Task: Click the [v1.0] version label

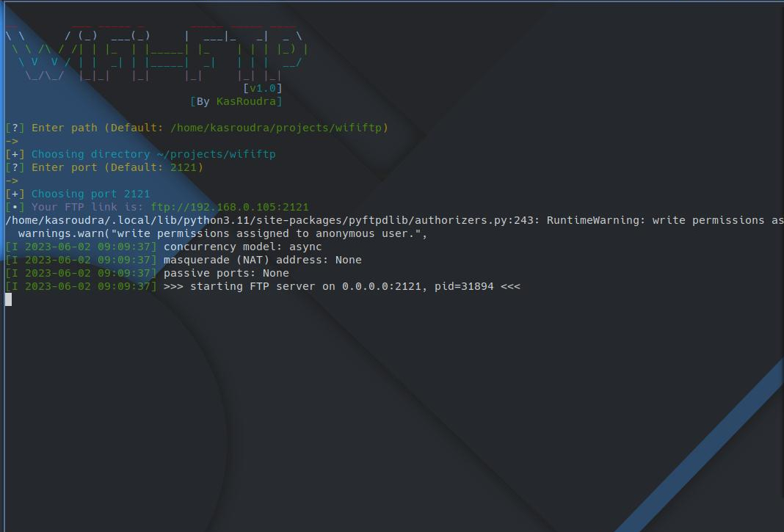Action: [x=262, y=88]
